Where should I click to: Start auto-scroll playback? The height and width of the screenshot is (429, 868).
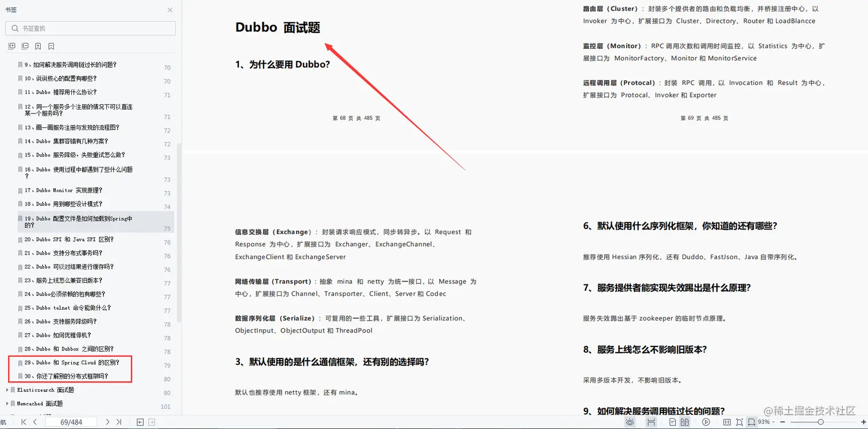pos(706,422)
